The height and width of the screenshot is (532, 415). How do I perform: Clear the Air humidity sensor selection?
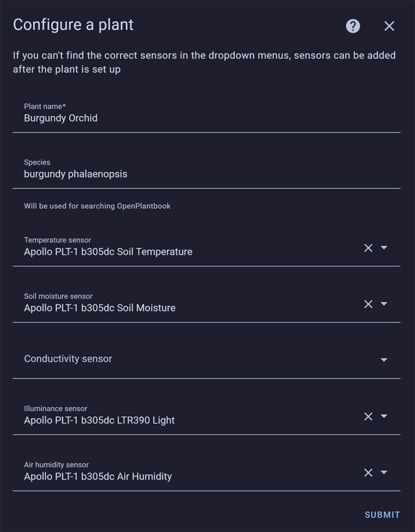(368, 472)
